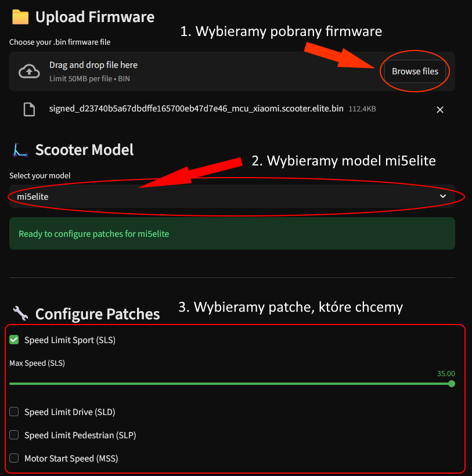This screenshot has height=476, width=472.
Task: Open the mi5elite model dropdown
Action: point(232,196)
